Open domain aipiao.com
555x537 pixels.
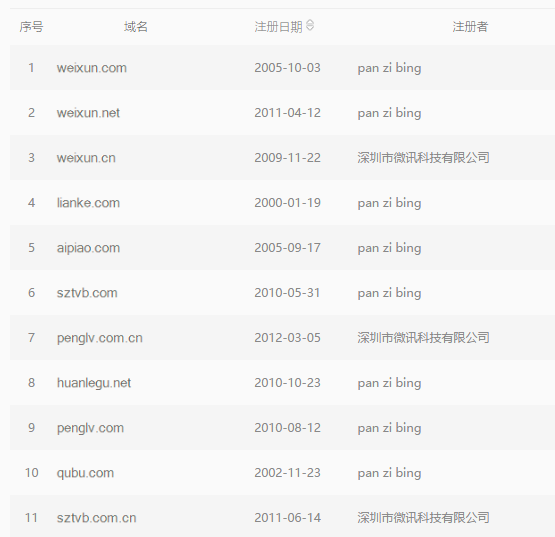[88, 247]
